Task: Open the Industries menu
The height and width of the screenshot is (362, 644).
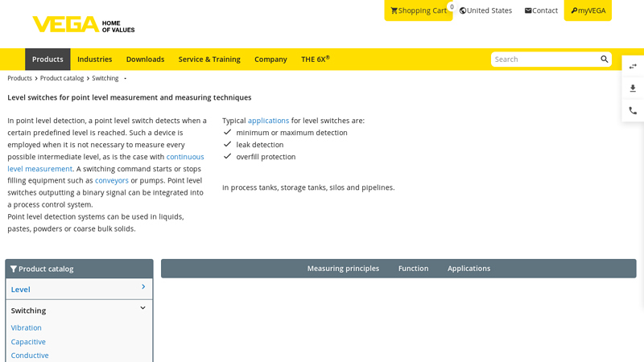Action: click(94, 60)
